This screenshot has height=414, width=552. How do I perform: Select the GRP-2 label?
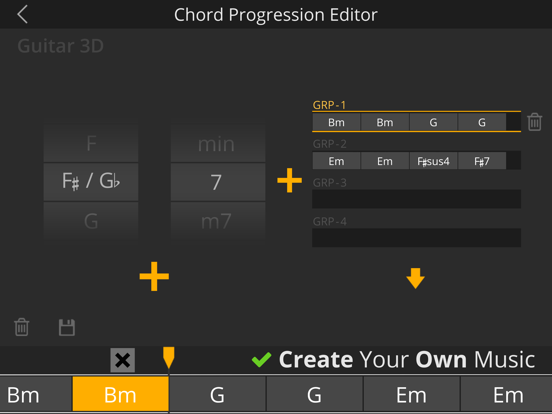click(x=329, y=144)
